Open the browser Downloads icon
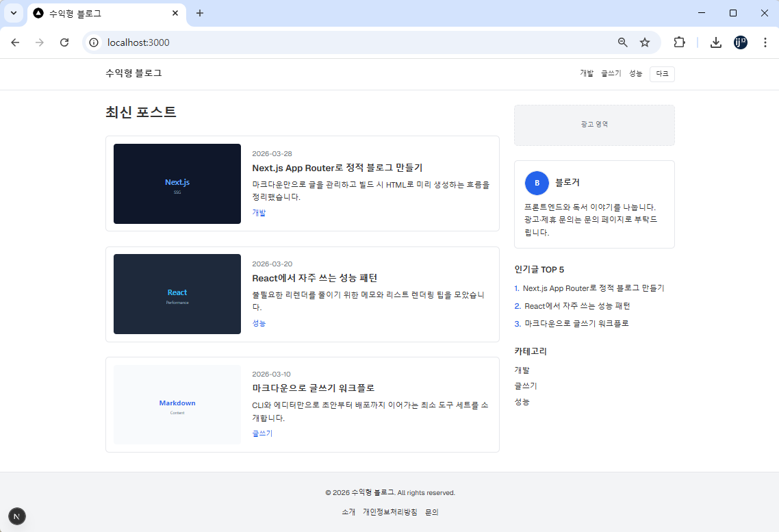 [x=715, y=42]
